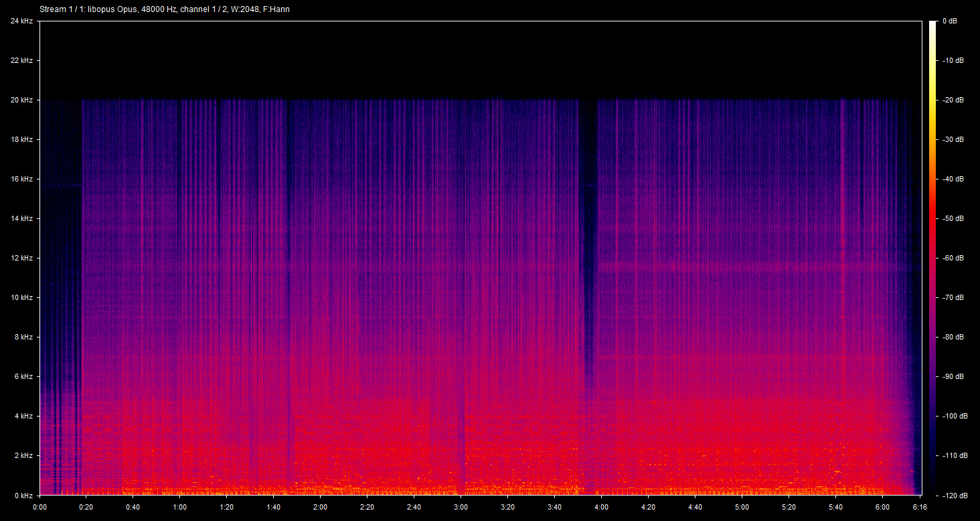Click the -120 dB scale label
This screenshot has width=980, height=521.
pos(955,495)
